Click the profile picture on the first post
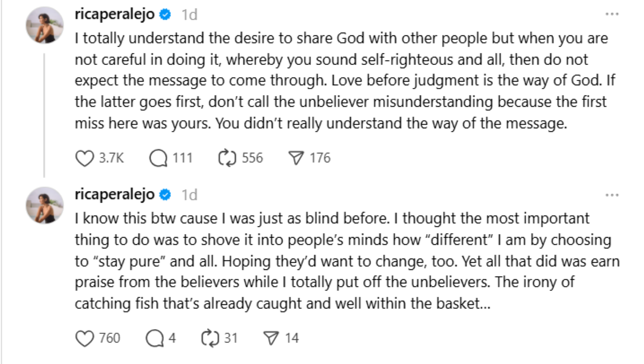 coord(45,26)
